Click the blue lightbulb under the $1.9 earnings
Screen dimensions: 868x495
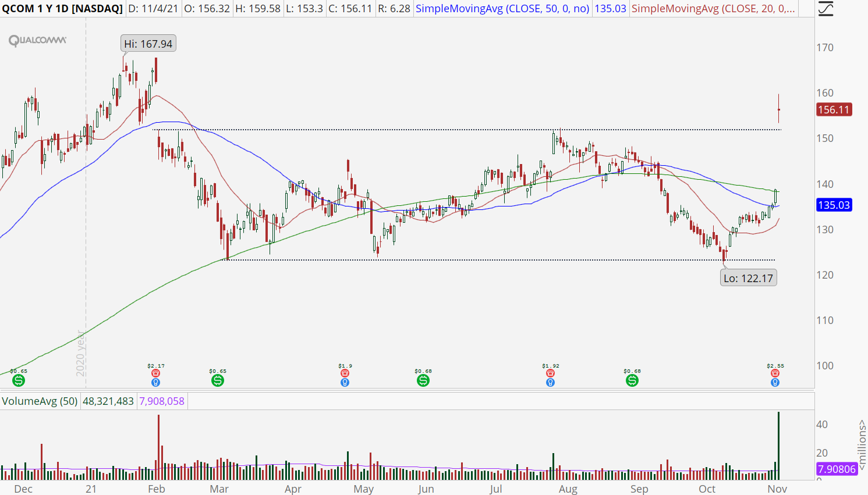point(345,383)
